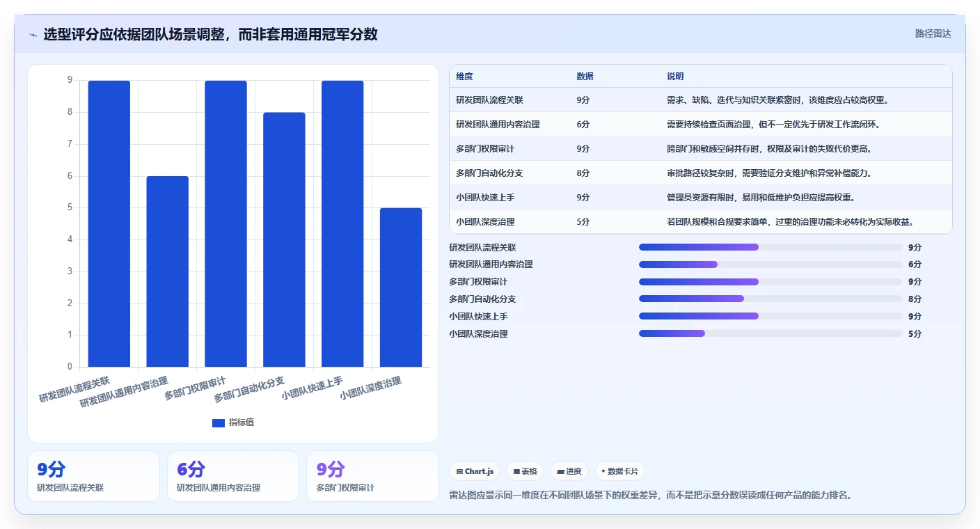Click the 多部门自动化分支 progress bar

(x=770, y=299)
